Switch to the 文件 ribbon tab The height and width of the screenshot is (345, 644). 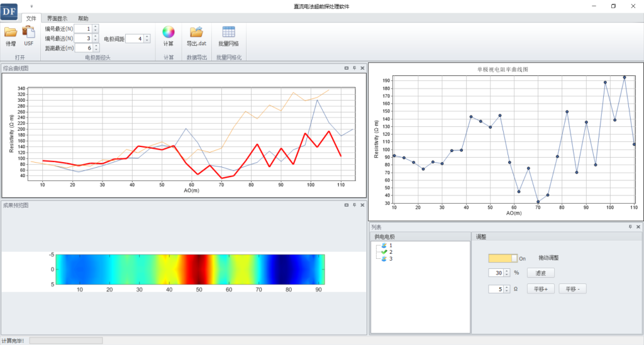point(31,18)
